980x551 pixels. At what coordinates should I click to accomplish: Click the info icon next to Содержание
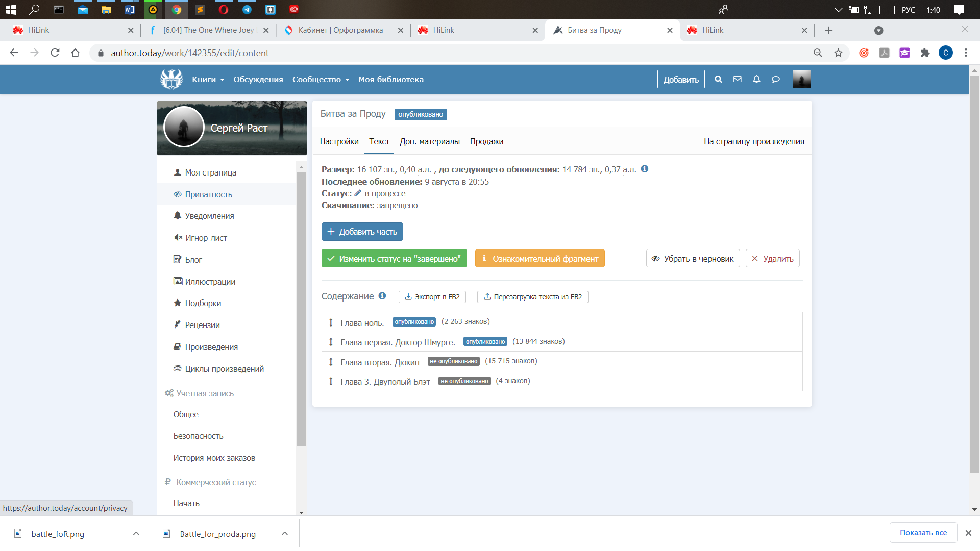[x=382, y=296]
